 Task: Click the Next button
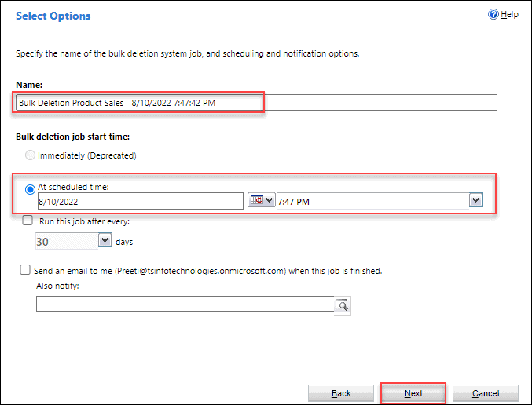[413, 393]
